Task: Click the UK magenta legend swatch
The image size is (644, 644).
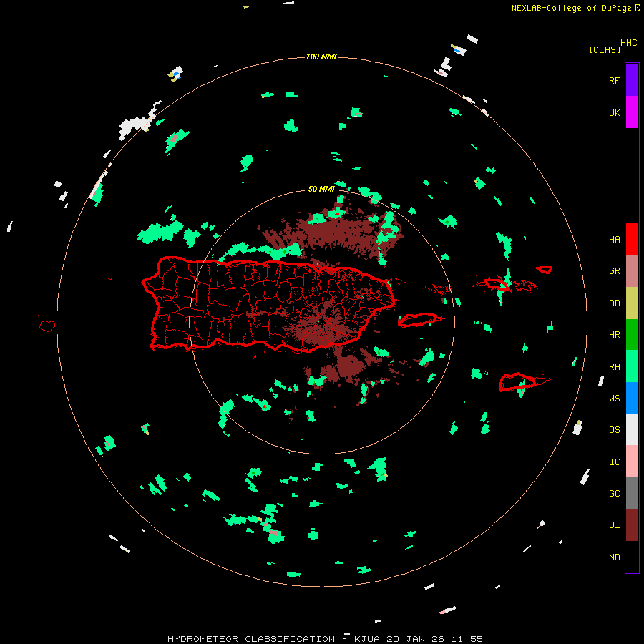Action: (x=632, y=112)
